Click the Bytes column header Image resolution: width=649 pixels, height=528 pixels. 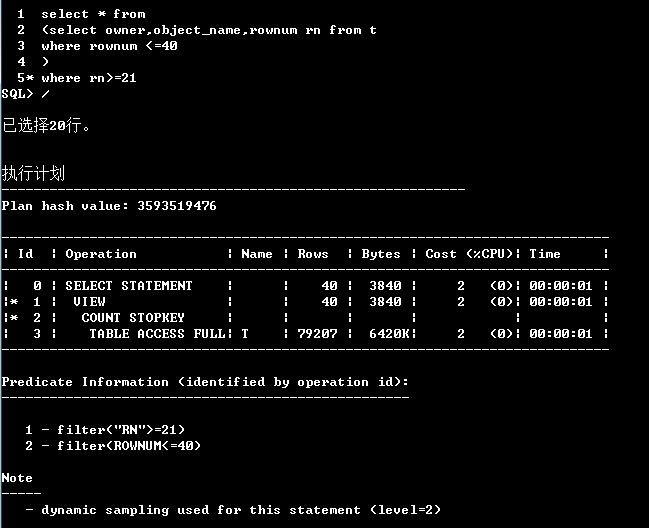381,254
